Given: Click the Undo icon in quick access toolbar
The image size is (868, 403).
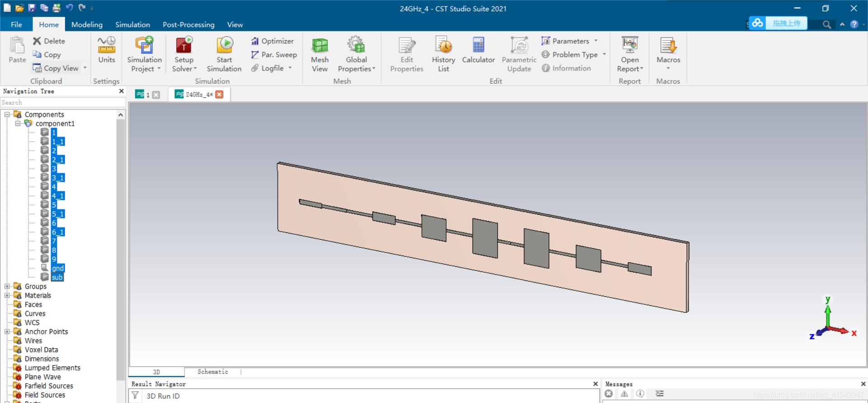Looking at the screenshot, I should (x=69, y=8).
